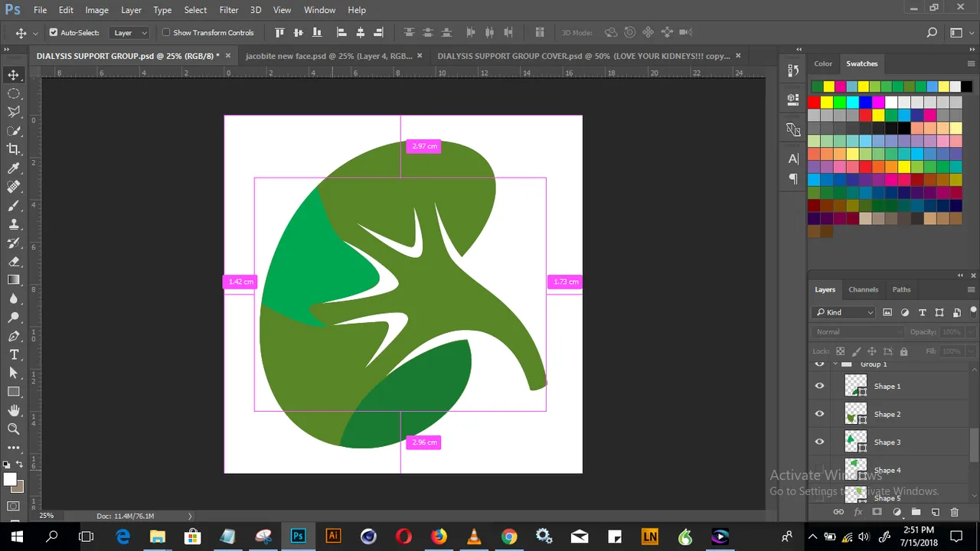The height and width of the screenshot is (551, 980).
Task: Select the Dodge tool
Action: [14, 318]
